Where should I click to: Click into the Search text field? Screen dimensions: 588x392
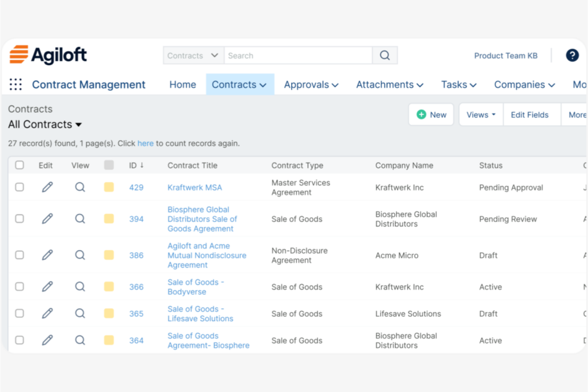tap(298, 55)
